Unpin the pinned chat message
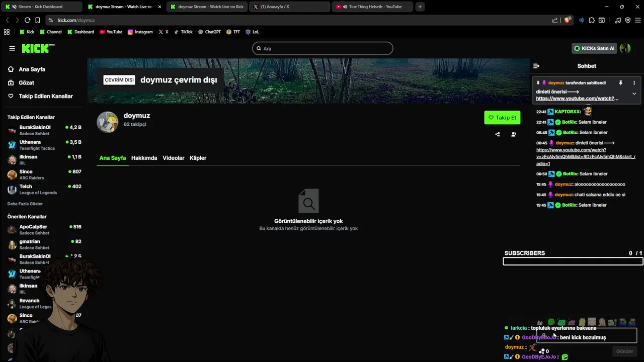The height and width of the screenshot is (362, 644). (x=620, y=83)
